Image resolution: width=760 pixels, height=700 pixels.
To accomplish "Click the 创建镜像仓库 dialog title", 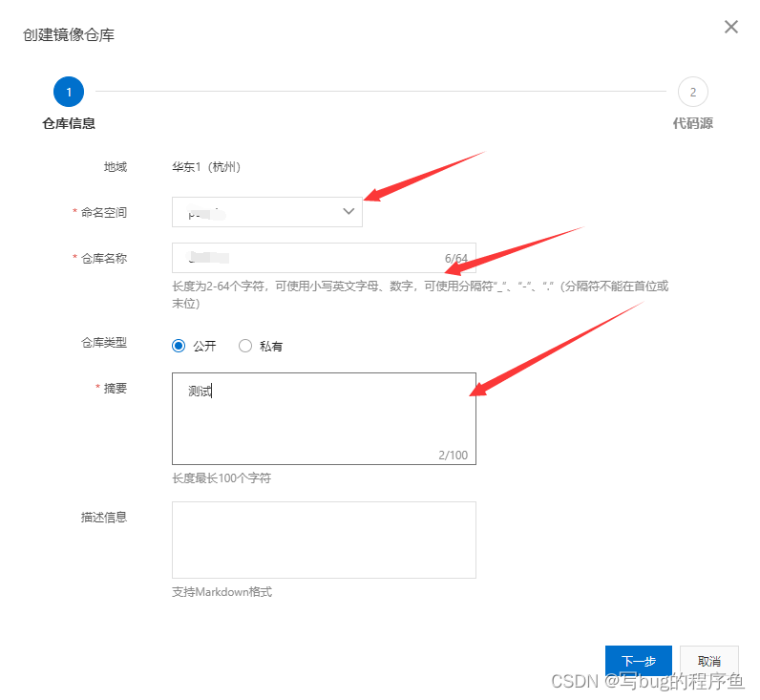I will [x=69, y=35].
